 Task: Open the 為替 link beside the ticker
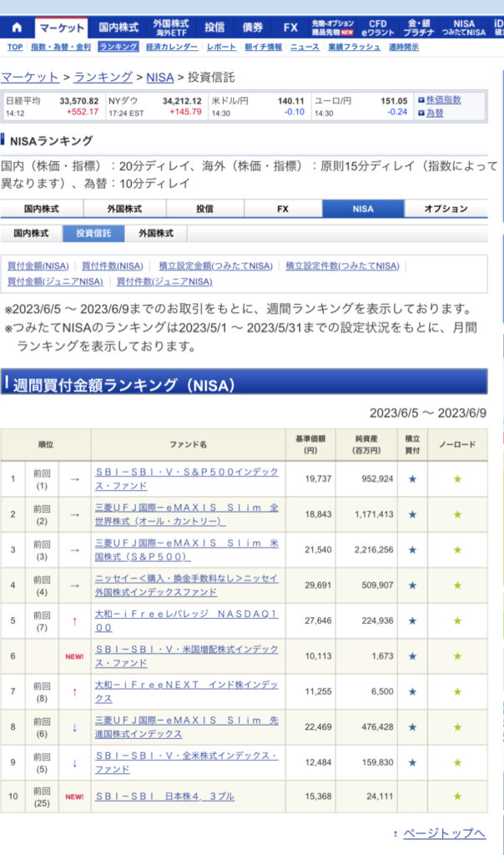tap(434, 113)
